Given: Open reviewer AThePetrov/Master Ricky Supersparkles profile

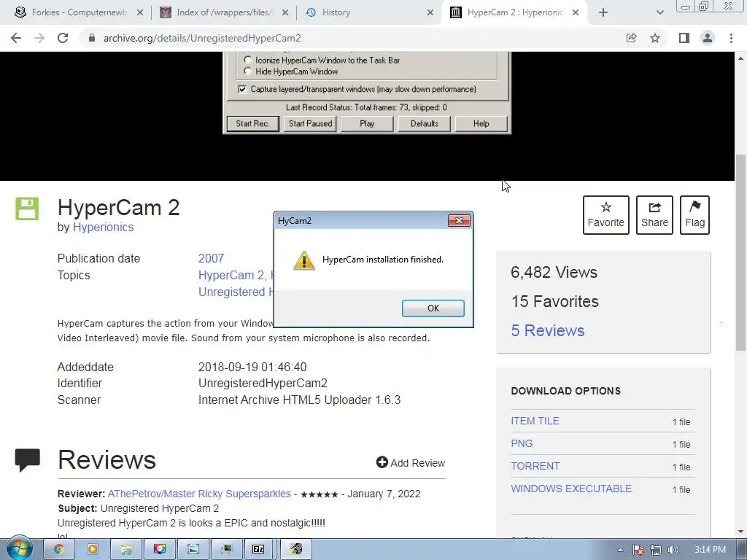Looking at the screenshot, I should (199, 494).
